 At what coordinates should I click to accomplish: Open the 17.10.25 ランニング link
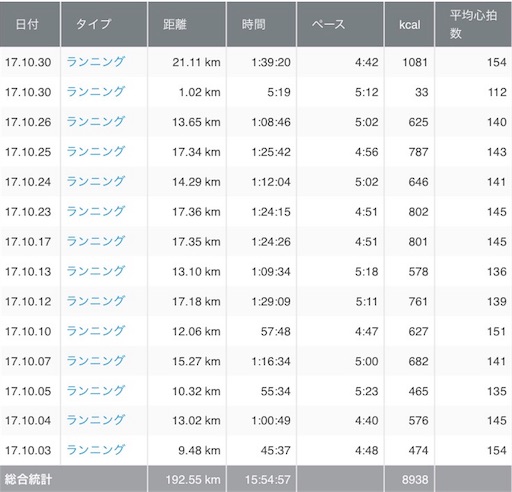96,152
